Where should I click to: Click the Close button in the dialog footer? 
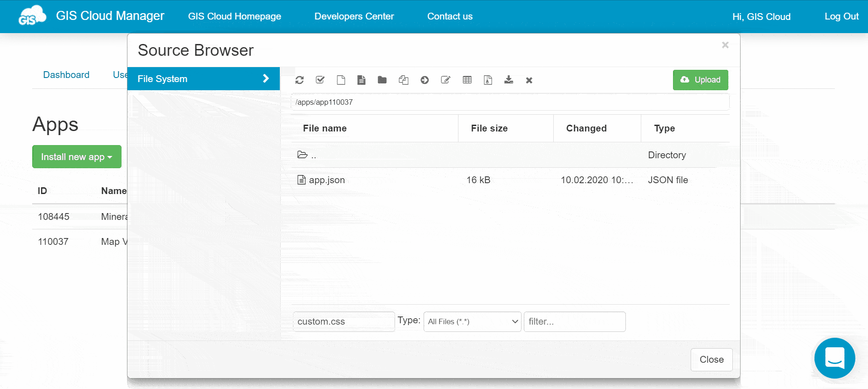(712, 360)
